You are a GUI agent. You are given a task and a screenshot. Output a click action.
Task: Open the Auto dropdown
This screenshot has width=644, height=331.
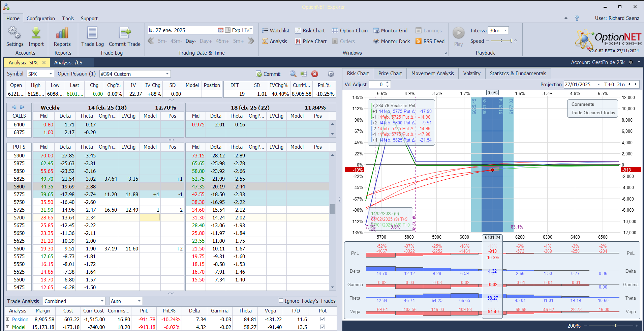pos(139,301)
